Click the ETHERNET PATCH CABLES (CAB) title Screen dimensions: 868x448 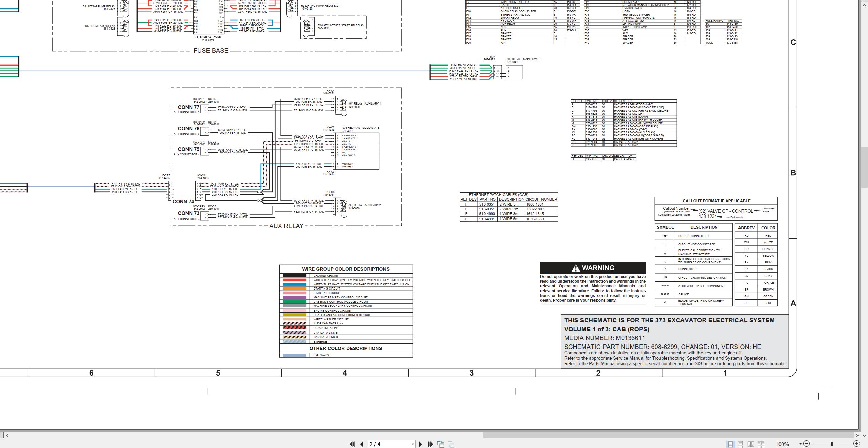pos(498,195)
